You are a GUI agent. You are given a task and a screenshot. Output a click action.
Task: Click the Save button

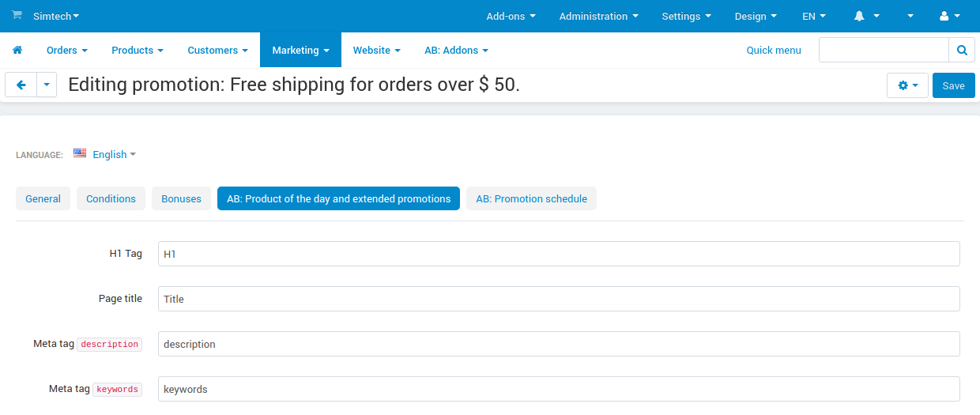click(x=953, y=85)
